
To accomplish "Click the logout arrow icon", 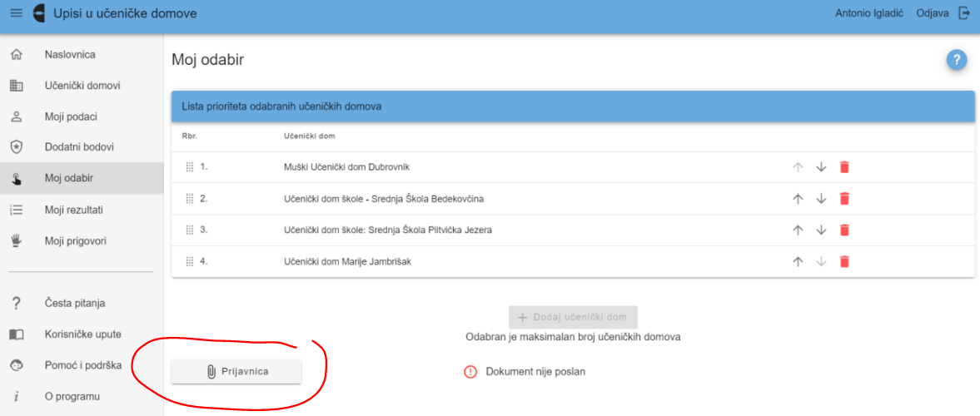I will coord(963,13).
